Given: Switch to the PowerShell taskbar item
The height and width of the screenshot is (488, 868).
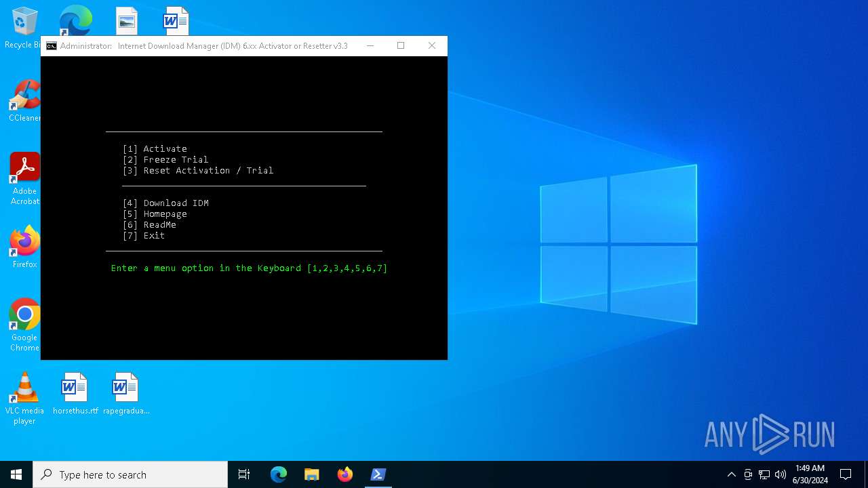Looking at the screenshot, I should tap(378, 474).
